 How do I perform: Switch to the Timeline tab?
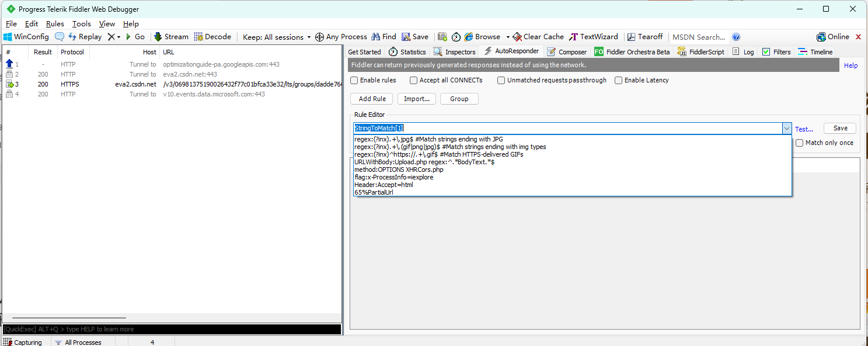pyautogui.click(x=815, y=52)
